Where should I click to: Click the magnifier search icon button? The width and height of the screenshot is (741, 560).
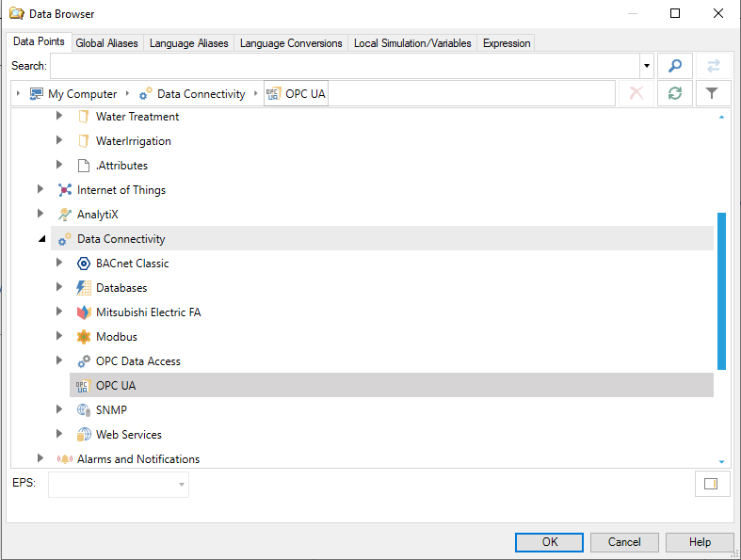point(674,66)
